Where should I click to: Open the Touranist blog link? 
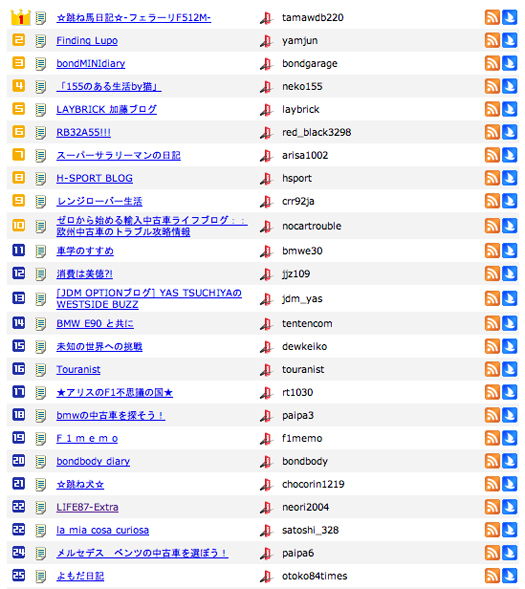[x=78, y=369]
